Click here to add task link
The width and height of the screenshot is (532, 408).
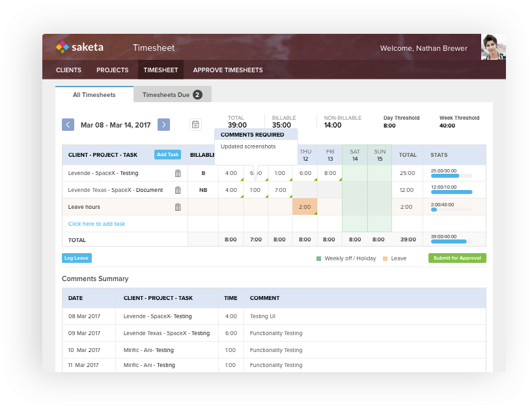(96, 224)
